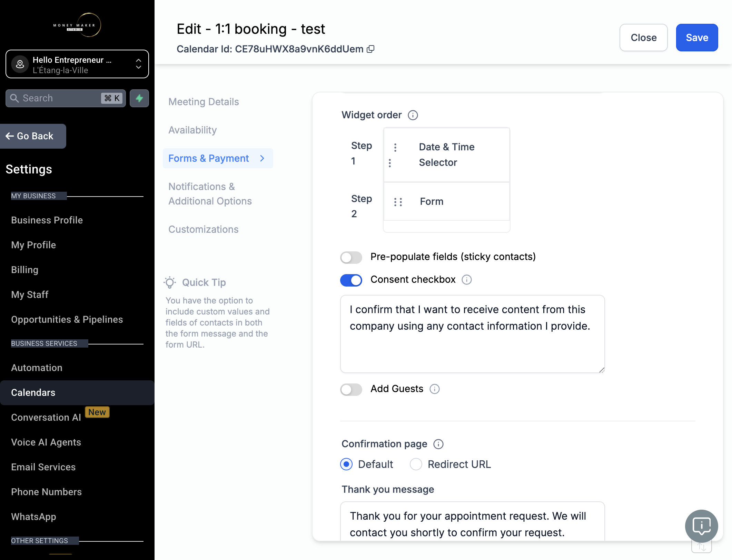The height and width of the screenshot is (560, 732).
Task: Select the Date & Time Selector widget row
Action: (447, 155)
